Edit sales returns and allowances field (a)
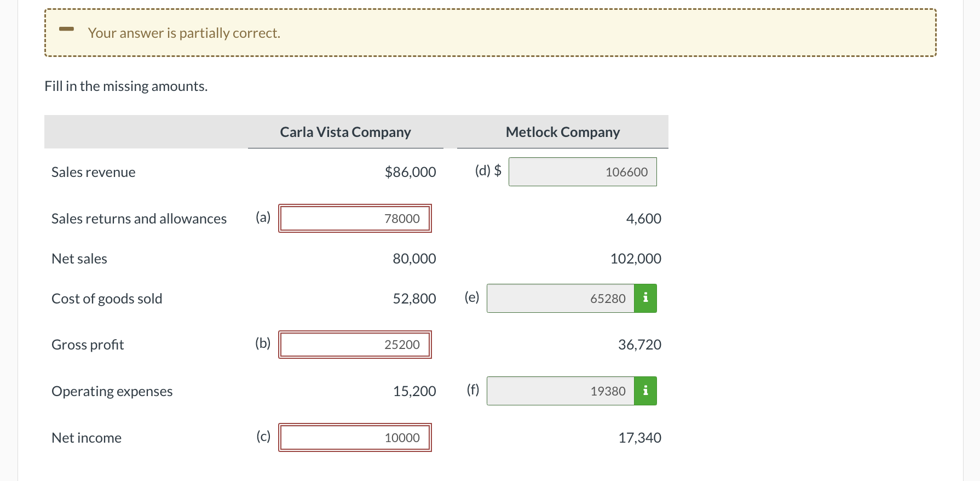This screenshot has width=980, height=481. coord(355,218)
